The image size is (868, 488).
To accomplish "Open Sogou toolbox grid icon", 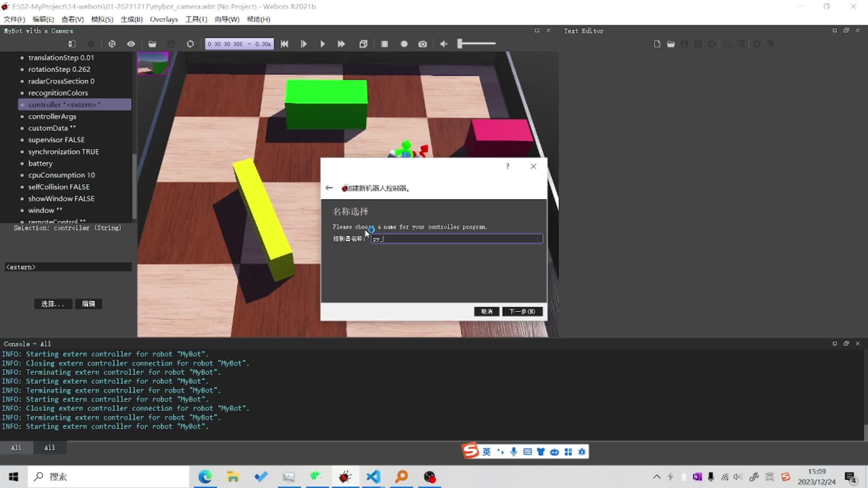I will (x=568, y=451).
